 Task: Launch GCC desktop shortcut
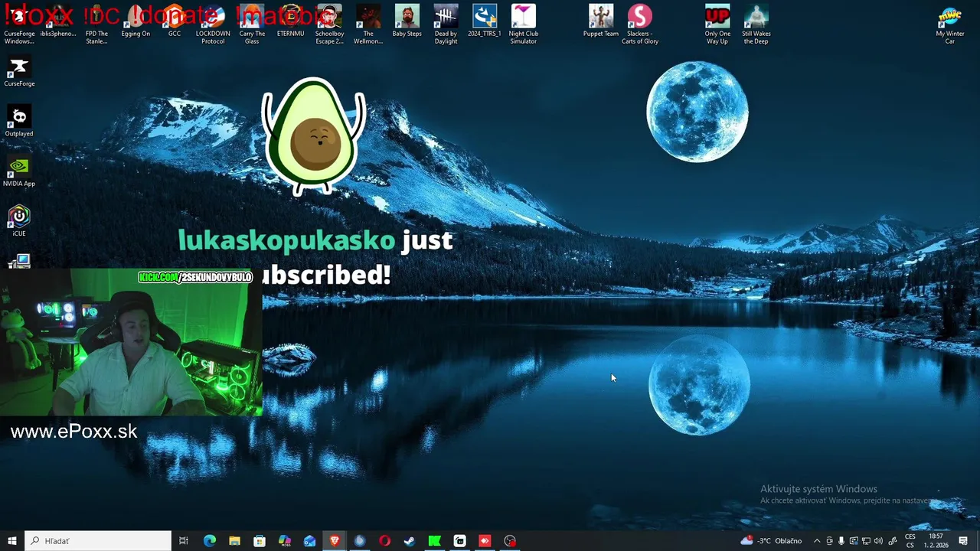[x=175, y=21]
